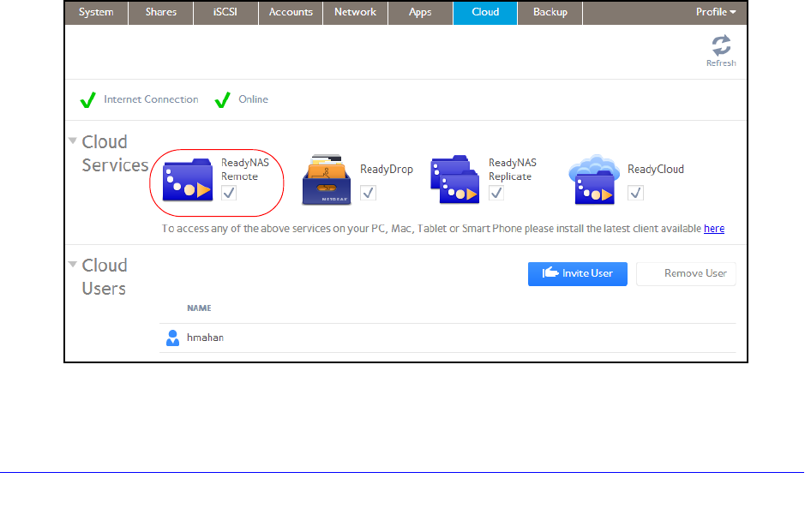Screen dimensions: 805x532
Task: Click the Online status green checkmark
Action: click(x=222, y=100)
